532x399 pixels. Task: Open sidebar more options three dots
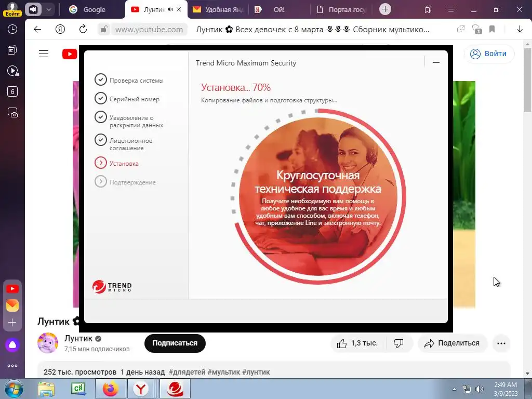tap(12, 366)
